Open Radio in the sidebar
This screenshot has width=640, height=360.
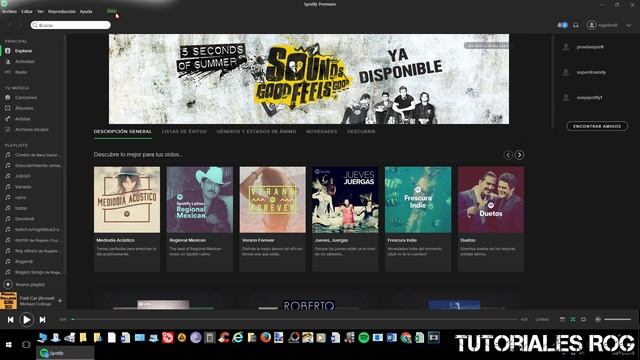[x=21, y=72]
